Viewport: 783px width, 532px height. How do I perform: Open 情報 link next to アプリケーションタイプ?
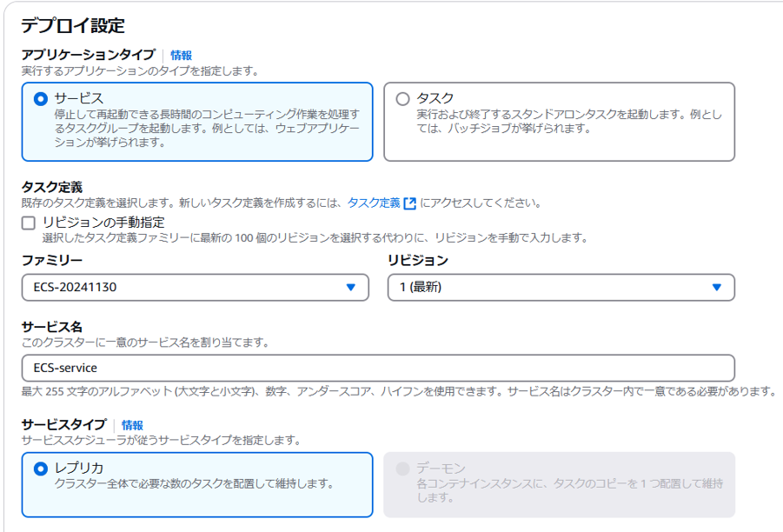pos(182,55)
